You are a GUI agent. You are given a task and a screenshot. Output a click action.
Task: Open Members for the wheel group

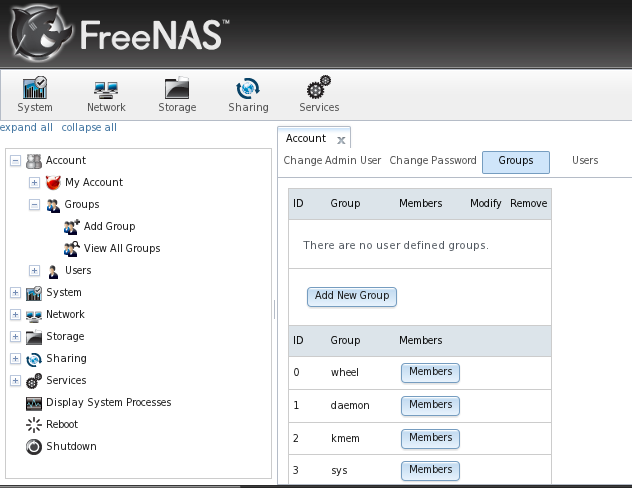(x=430, y=373)
